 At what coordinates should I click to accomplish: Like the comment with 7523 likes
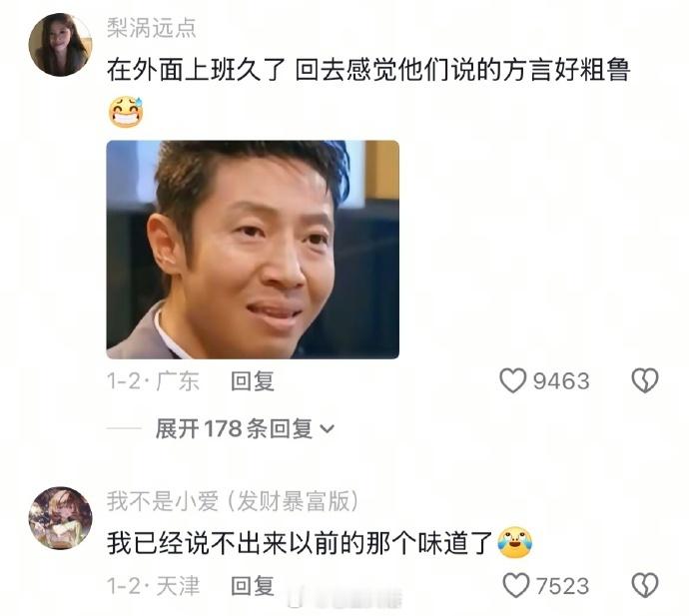point(515,585)
